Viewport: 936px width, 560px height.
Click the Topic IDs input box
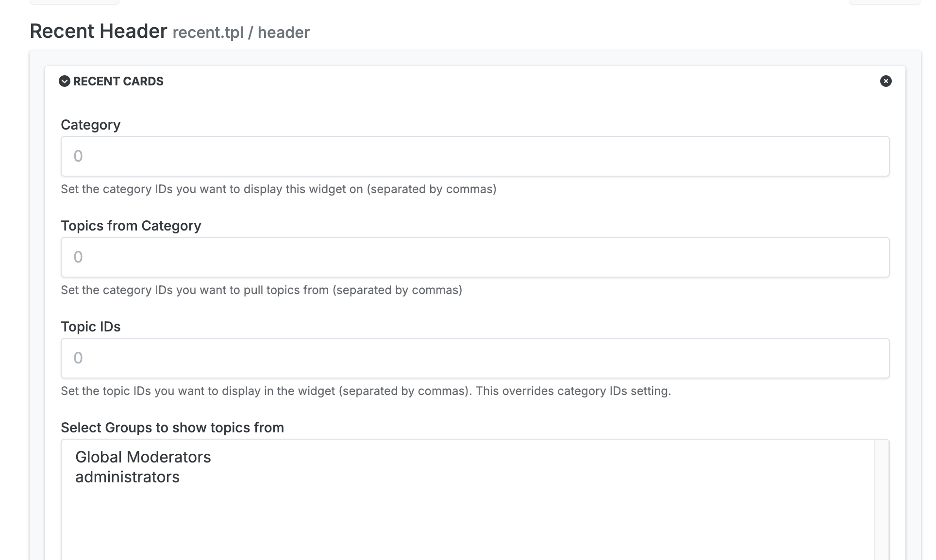pos(475,358)
